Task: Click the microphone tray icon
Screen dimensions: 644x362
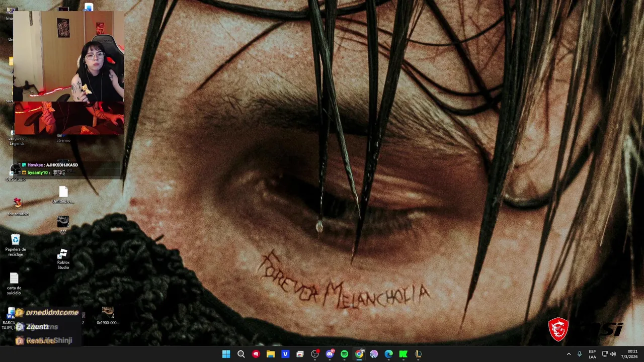Action: pos(580,354)
